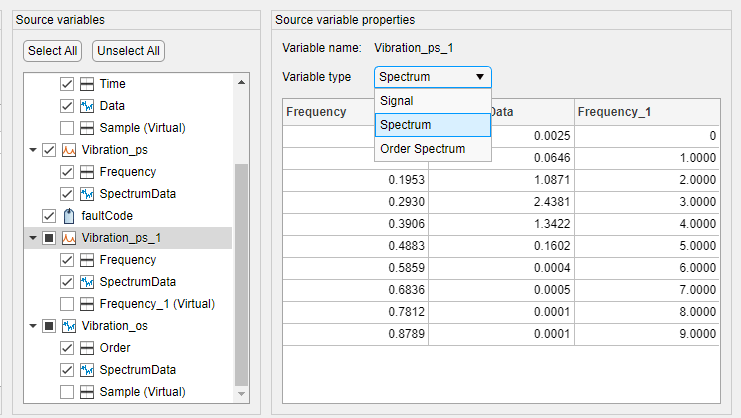Open the Variable type dropdown box
Image resolution: width=741 pixels, height=418 pixels.
pos(432,77)
